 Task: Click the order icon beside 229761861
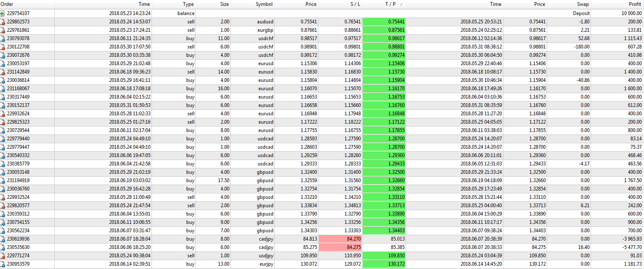[3, 30]
